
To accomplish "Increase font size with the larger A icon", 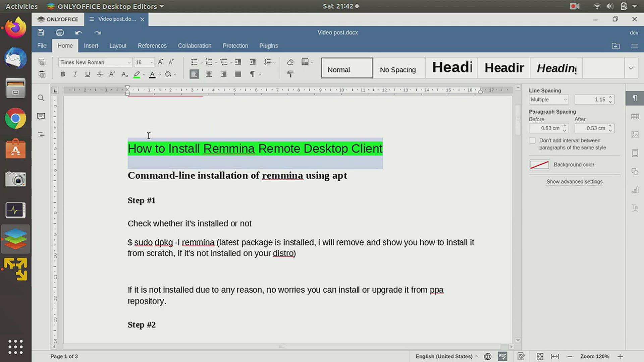I will pyautogui.click(x=160, y=62).
